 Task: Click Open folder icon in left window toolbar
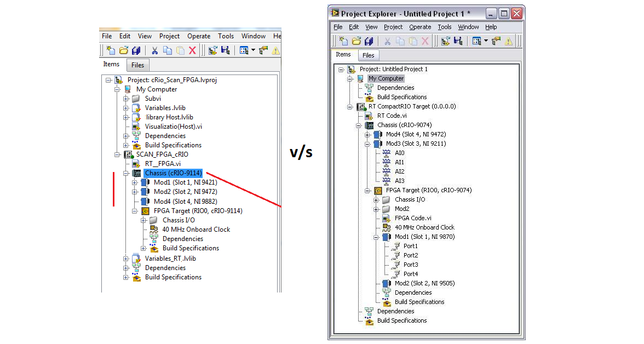click(123, 50)
